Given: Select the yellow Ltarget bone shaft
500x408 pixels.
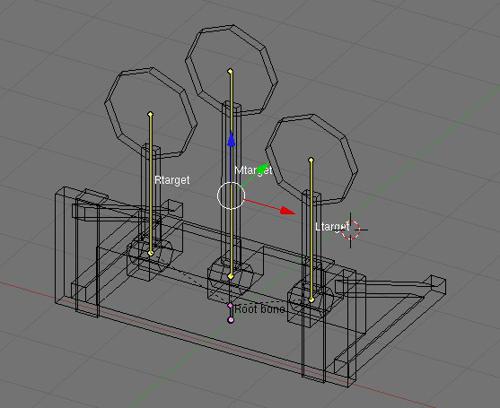Looking at the screenshot, I should point(311,230).
